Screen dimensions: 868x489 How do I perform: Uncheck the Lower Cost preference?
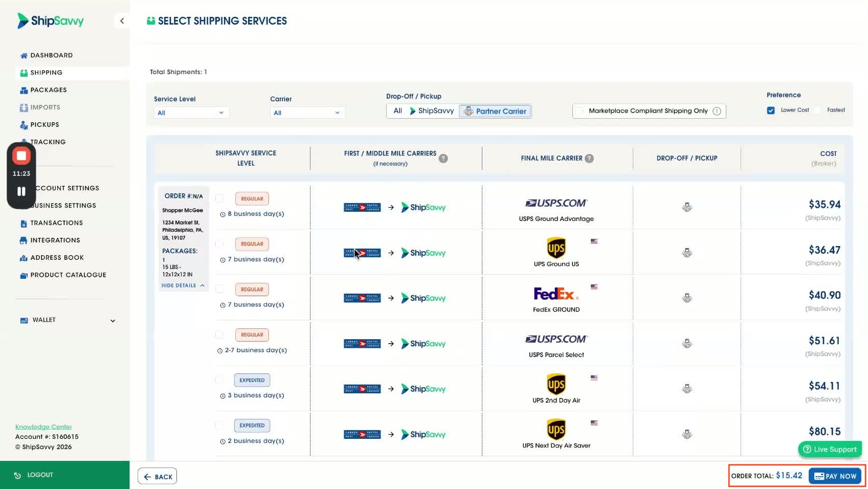click(771, 110)
